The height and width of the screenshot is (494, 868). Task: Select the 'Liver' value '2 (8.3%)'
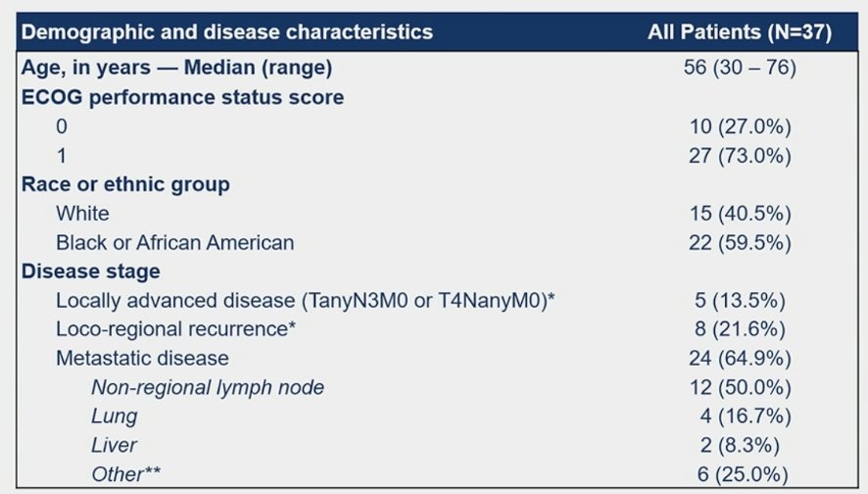pos(740,445)
